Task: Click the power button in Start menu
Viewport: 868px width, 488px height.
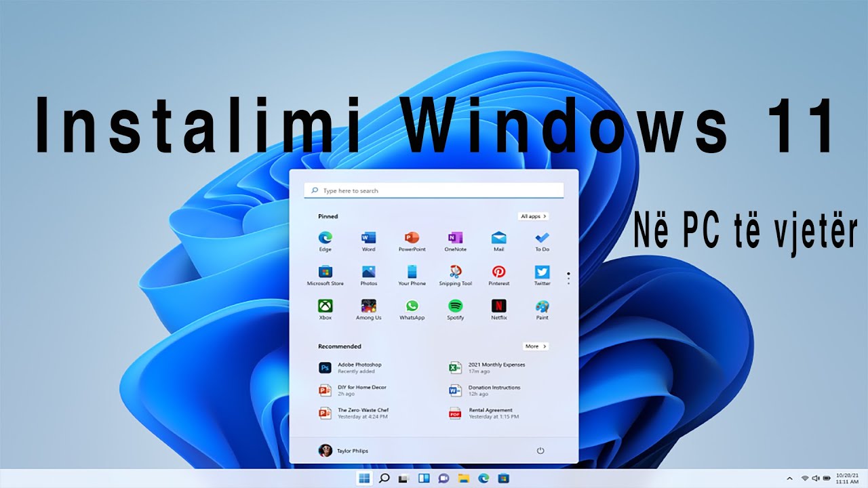Action: pos(540,450)
